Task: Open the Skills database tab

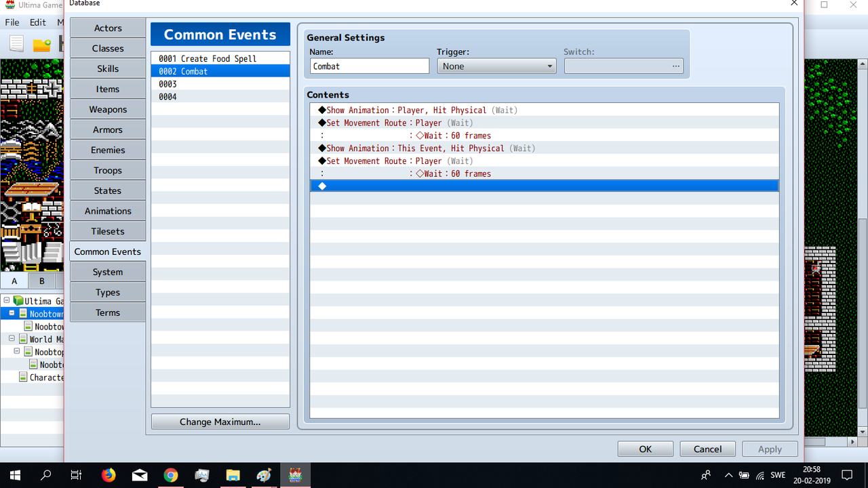Action: click(108, 68)
